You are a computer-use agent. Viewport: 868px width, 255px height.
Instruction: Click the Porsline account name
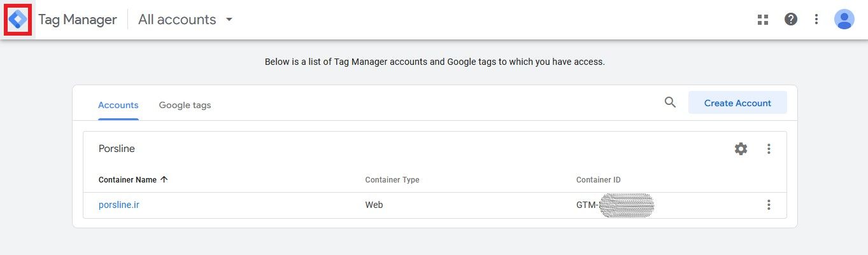[x=117, y=149]
